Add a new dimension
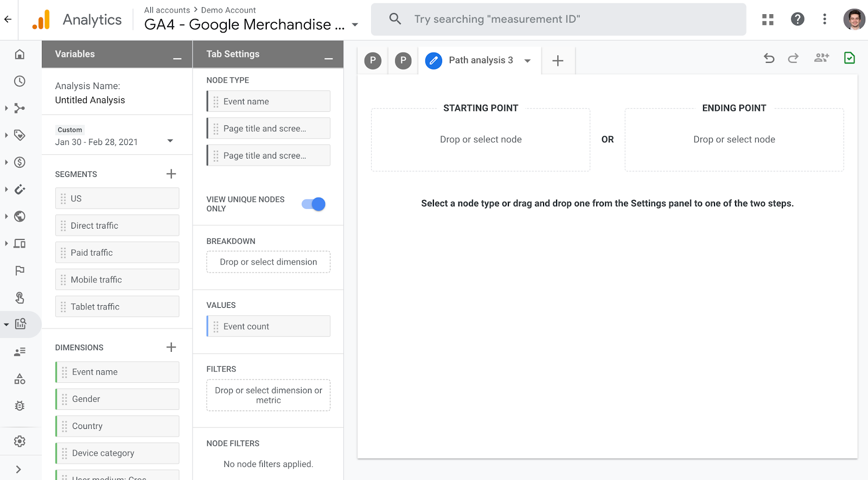This screenshot has width=868, height=480. pyautogui.click(x=171, y=347)
